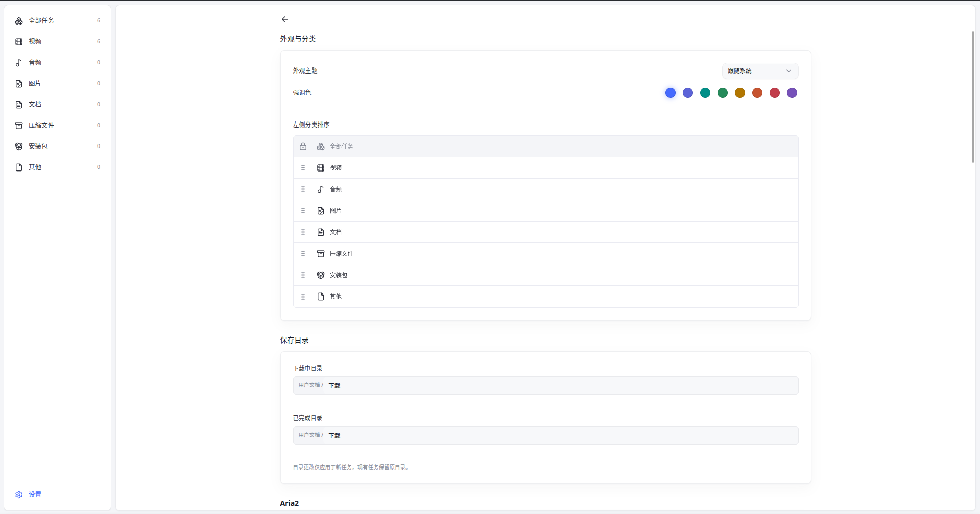Viewport: 980px width, 514px height.
Task: Select the orange accent color
Action: click(757, 93)
